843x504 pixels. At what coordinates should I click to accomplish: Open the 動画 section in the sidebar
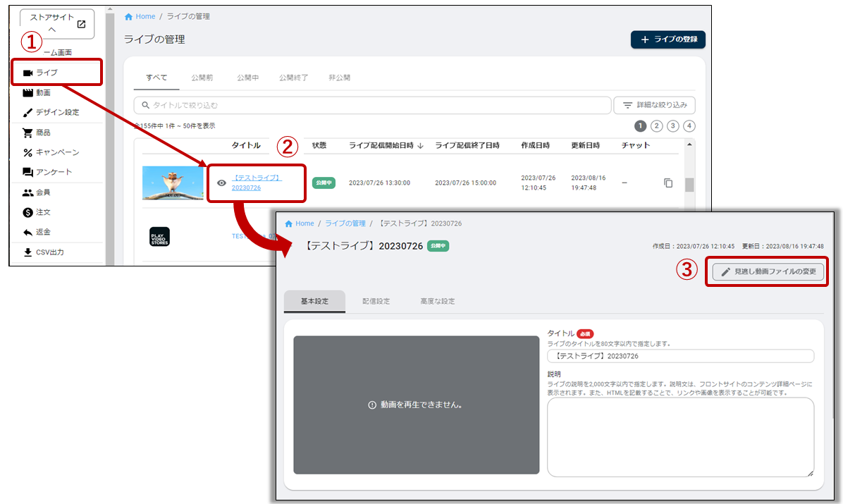pyautogui.click(x=42, y=92)
